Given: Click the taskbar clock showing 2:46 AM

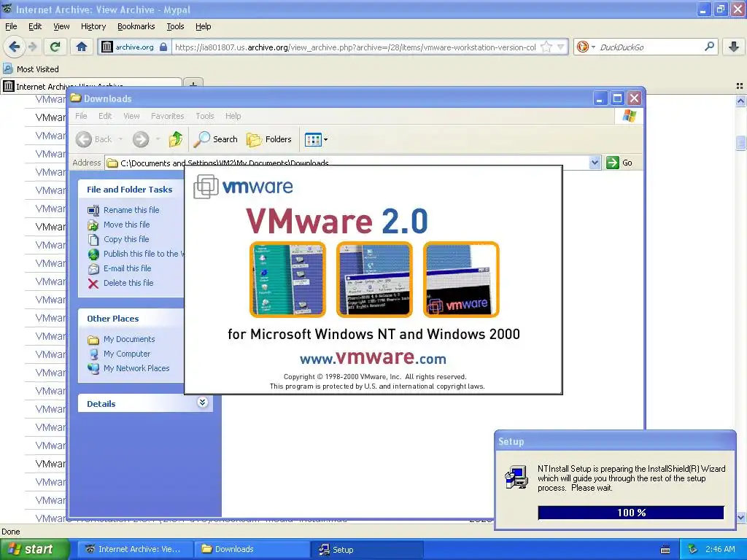Looking at the screenshot, I should pos(720,549).
